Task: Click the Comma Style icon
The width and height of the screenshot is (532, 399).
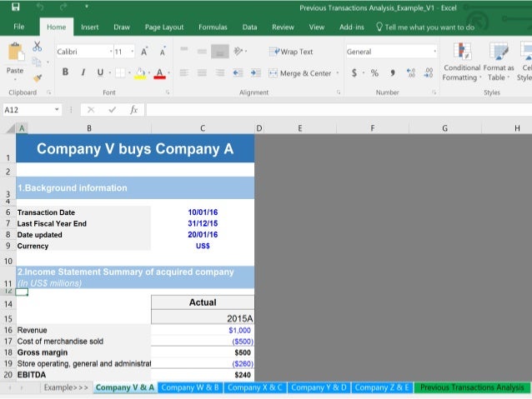Action: click(392, 73)
